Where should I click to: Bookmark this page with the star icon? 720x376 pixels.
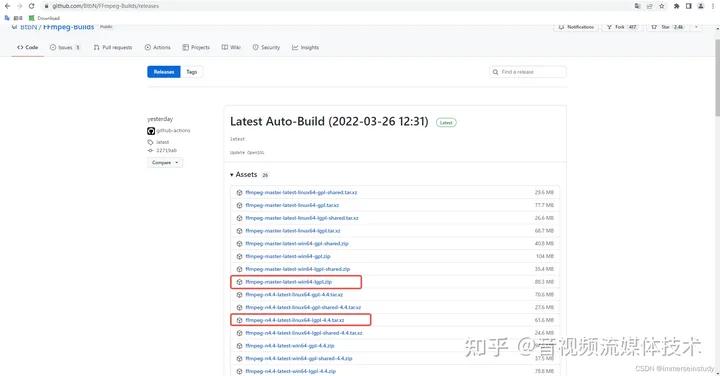pos(662,6)
